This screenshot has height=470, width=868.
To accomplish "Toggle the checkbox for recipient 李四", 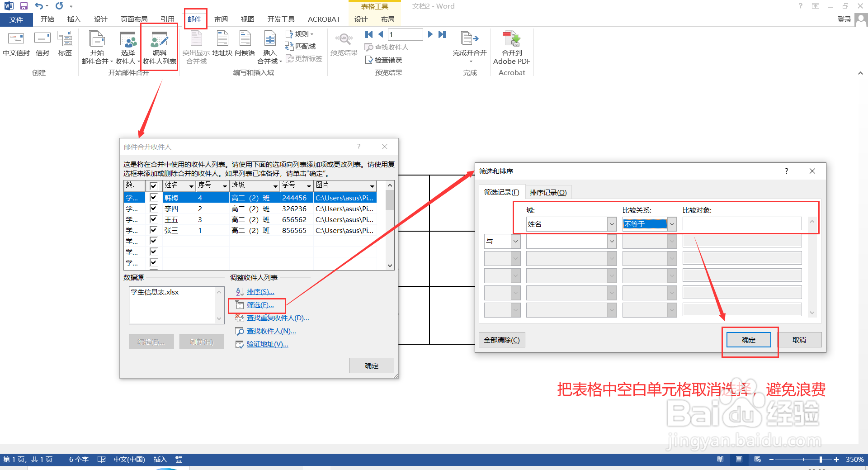I will [x=154, y=209].
